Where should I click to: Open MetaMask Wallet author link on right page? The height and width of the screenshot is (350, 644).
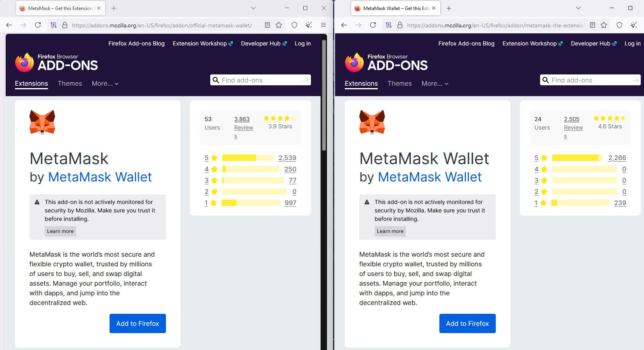pyautogui.click(x=430, y=177)
